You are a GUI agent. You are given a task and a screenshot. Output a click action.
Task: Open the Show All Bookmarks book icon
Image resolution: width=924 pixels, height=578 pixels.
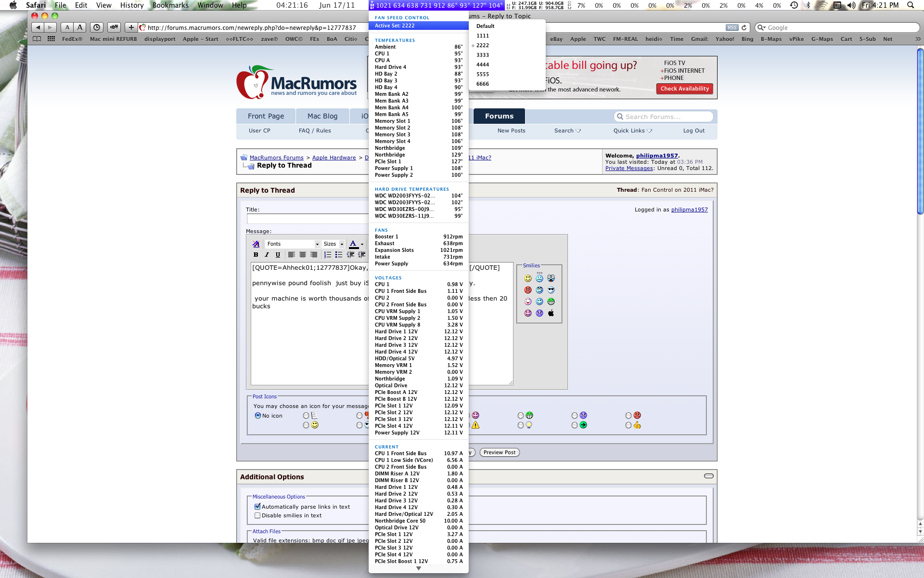[x=37, y=39]
